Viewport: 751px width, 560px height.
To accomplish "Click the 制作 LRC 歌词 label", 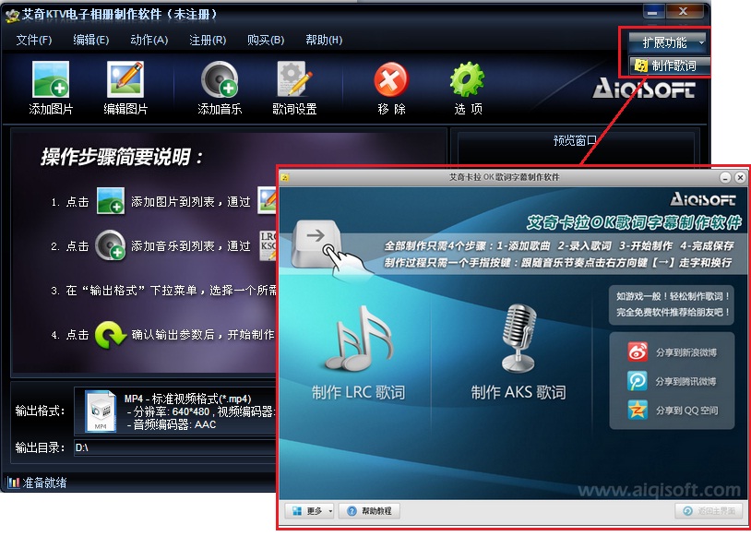I will coord(358,392).
